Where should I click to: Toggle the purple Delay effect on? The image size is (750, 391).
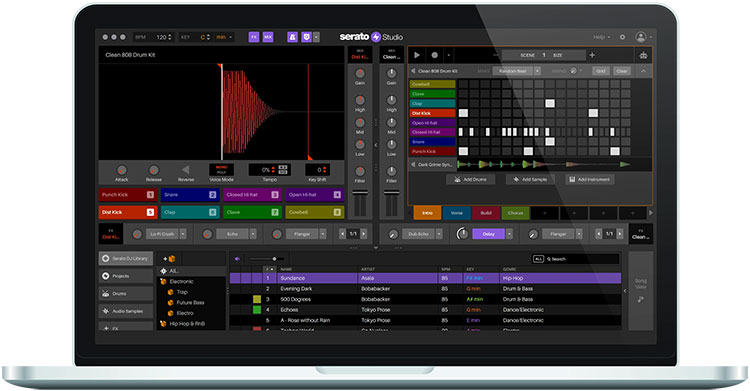point(488,234)
